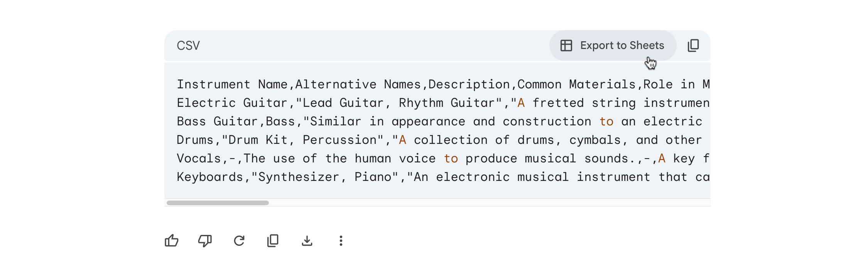This screenshot has height=265, width=868.
Task: Click inside the CSV code block area
Action: (436, 131)
